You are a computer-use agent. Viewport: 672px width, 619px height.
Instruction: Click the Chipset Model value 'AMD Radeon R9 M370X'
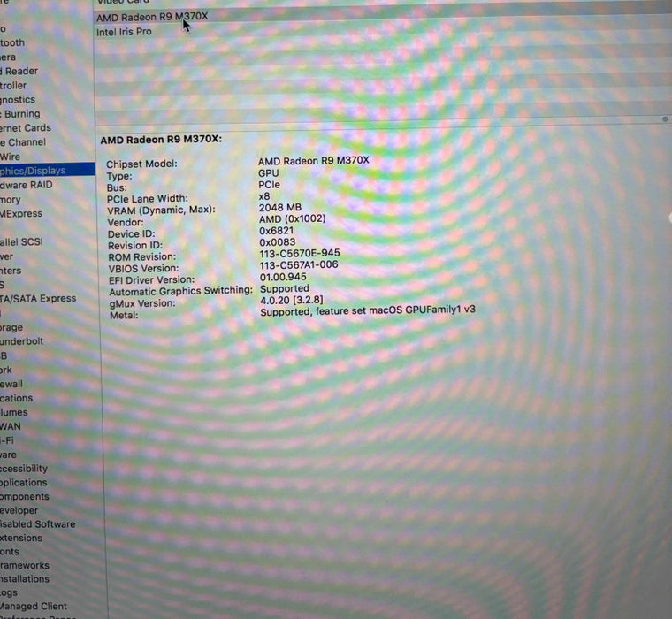[313, 161]
